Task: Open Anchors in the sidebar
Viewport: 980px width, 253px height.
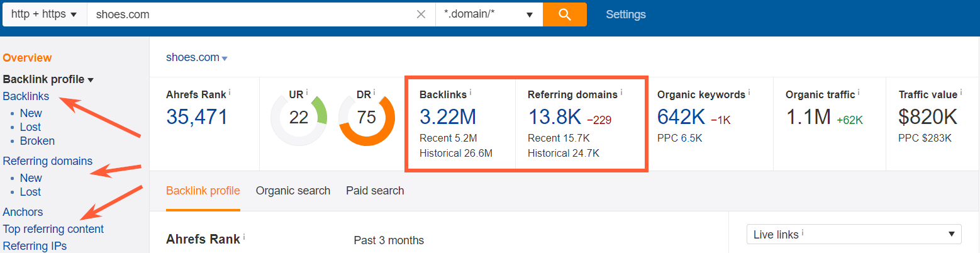Action: point(23,212)
